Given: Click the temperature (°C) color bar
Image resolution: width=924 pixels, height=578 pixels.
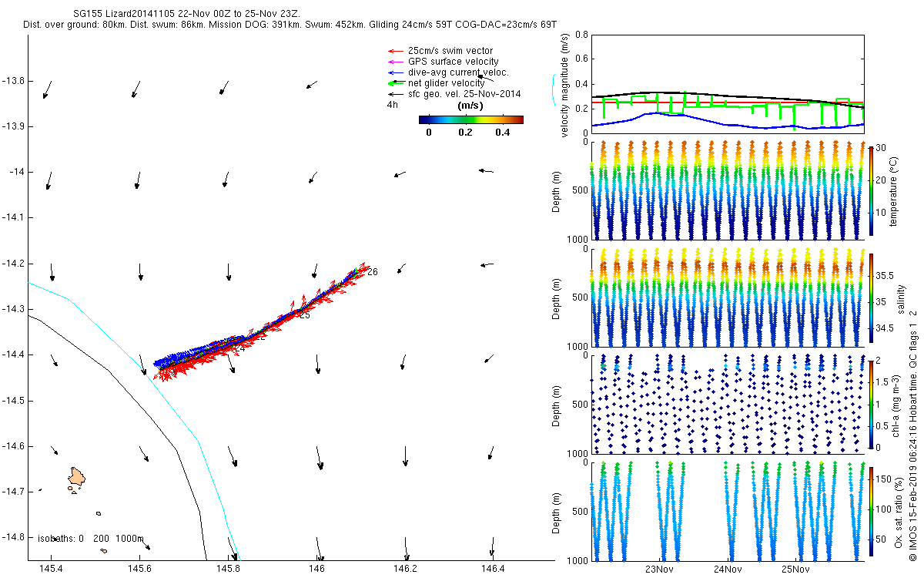Looking at the screenshot, I should pos(871,190).
